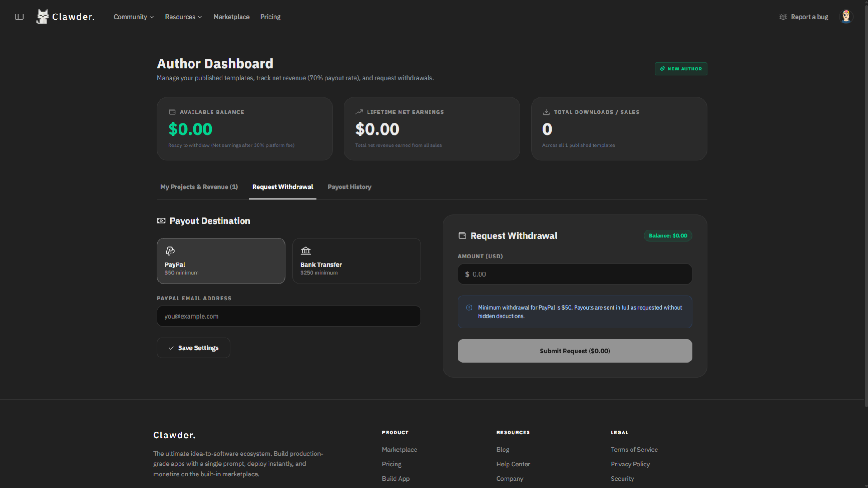Open the Help Center footer link
This screenshot has width=868, height=488.
pyautogui.click(x=513, y=464)
